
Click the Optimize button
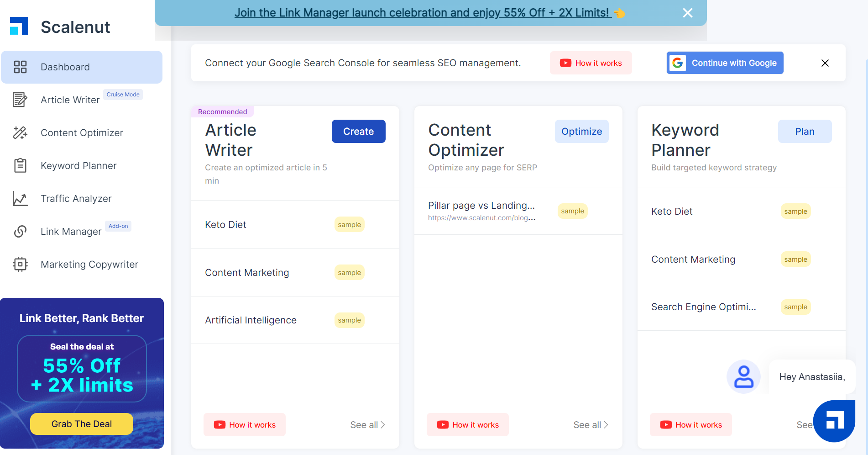[582, 132]
